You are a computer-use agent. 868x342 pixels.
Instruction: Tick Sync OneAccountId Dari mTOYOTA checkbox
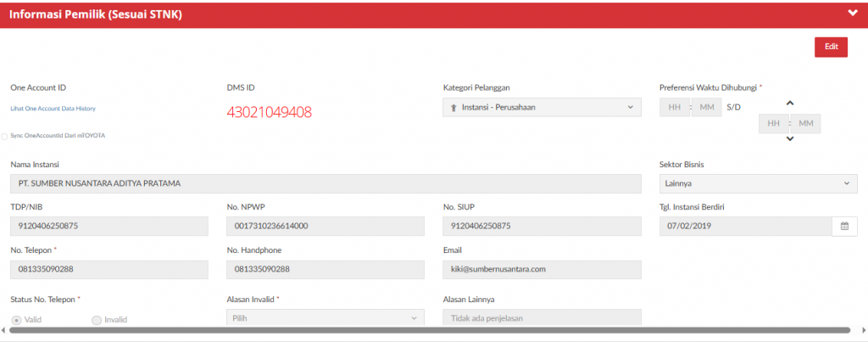point(5,136)
